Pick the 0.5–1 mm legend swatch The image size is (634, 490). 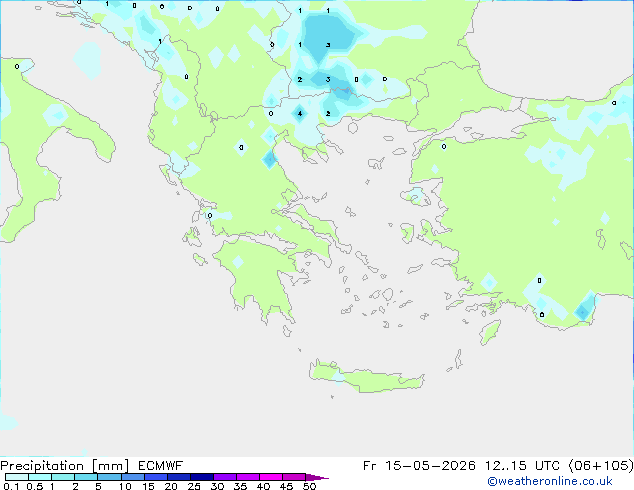pyautogui.click(x=40, y=477)
